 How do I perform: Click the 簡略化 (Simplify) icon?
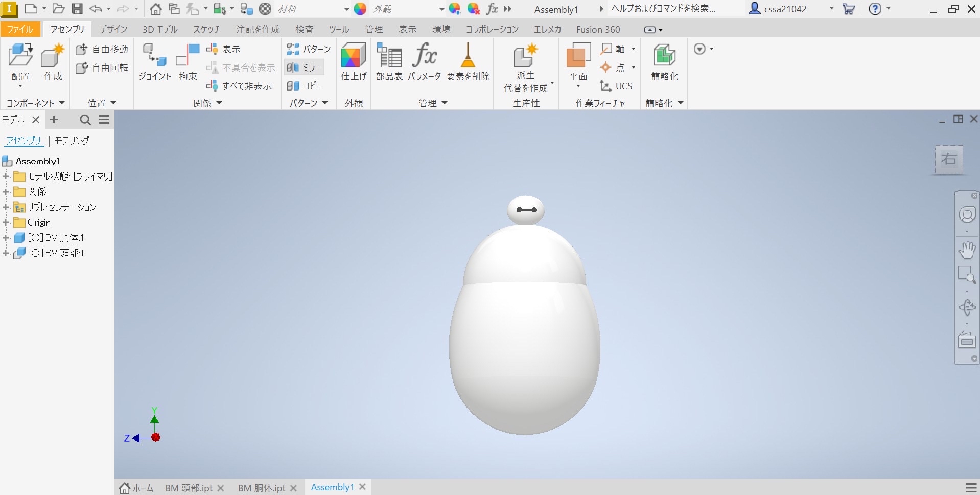[664, 56]
